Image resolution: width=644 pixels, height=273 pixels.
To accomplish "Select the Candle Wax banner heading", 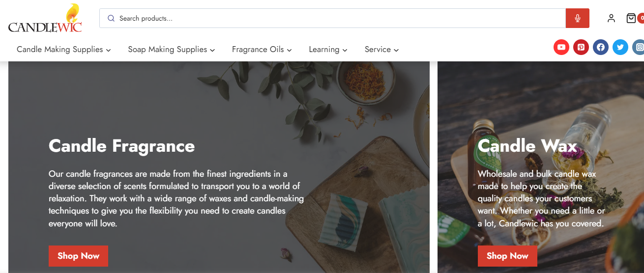I will pyautogui.click(x=527, y=146).
